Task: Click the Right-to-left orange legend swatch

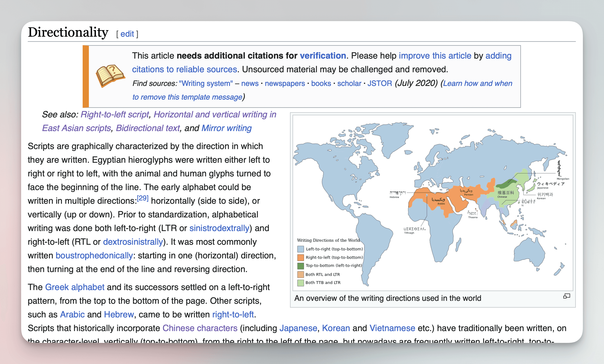Action: (301, 257)
